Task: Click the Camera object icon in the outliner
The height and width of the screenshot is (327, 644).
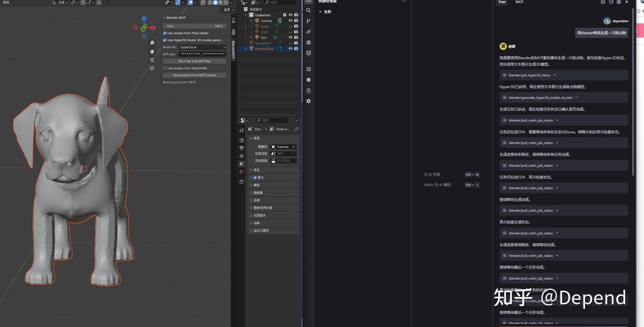Action: coord(257,21)
